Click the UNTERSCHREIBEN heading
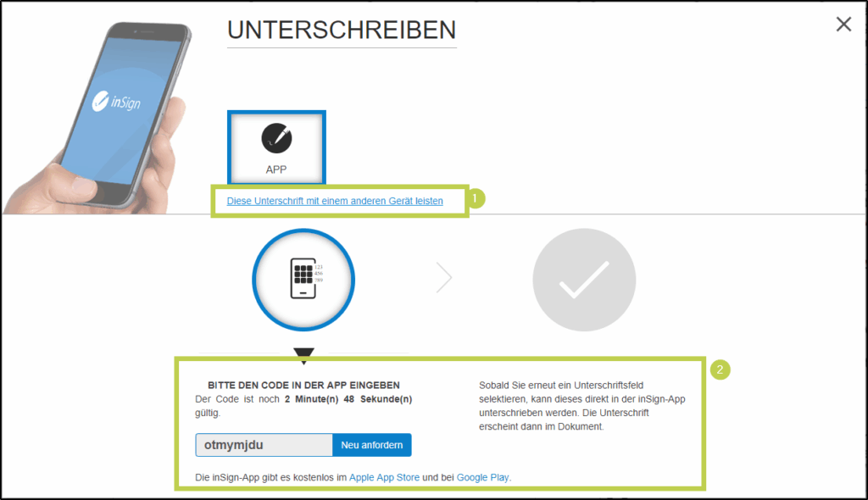Image resolution: width=868 pixels, height=500 pixels. pos(342,30)
